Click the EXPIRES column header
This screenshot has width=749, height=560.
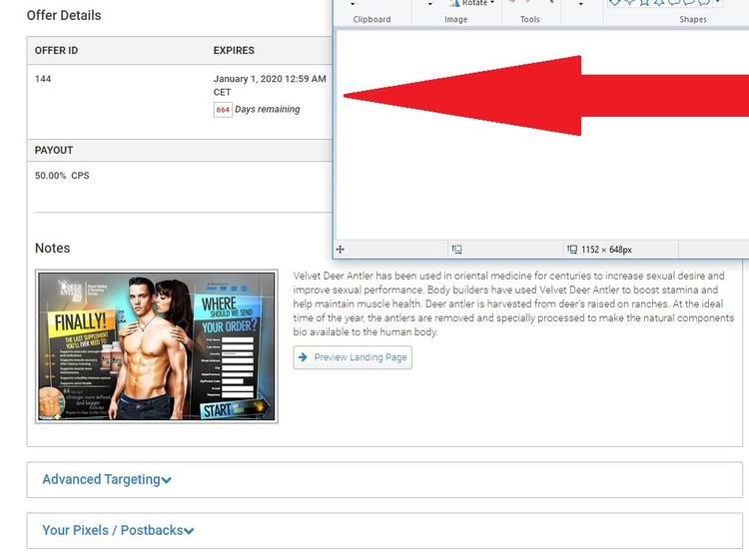234,50
